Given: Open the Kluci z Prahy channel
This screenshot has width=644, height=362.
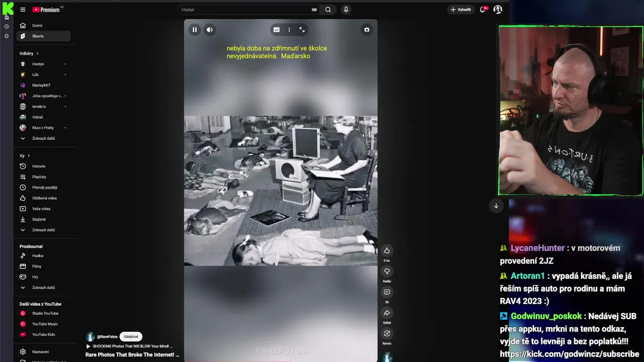Looking at the screenshot, I should click(43, 128).
